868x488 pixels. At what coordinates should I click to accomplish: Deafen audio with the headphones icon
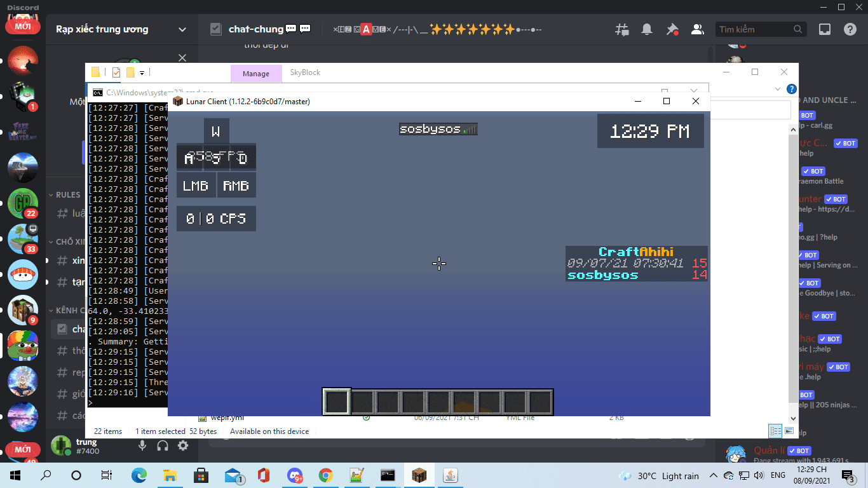[x=163, y=446]
